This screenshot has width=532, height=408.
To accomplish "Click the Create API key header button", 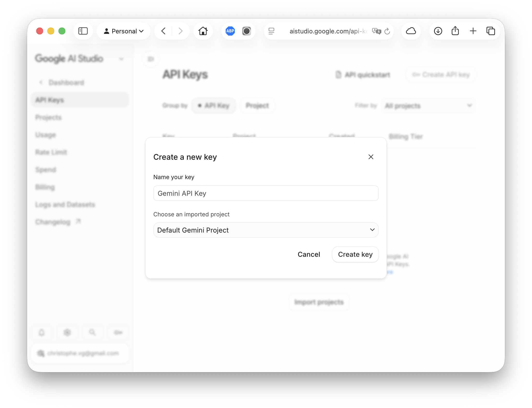I will click(441, 75).
